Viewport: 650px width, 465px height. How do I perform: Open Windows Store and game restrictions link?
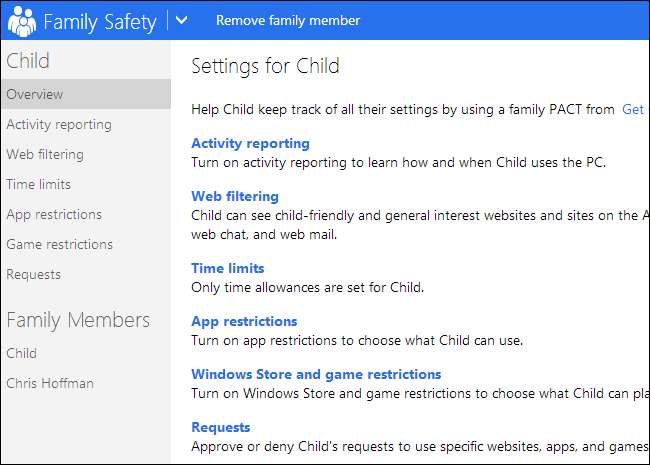[x=316, y=374]
